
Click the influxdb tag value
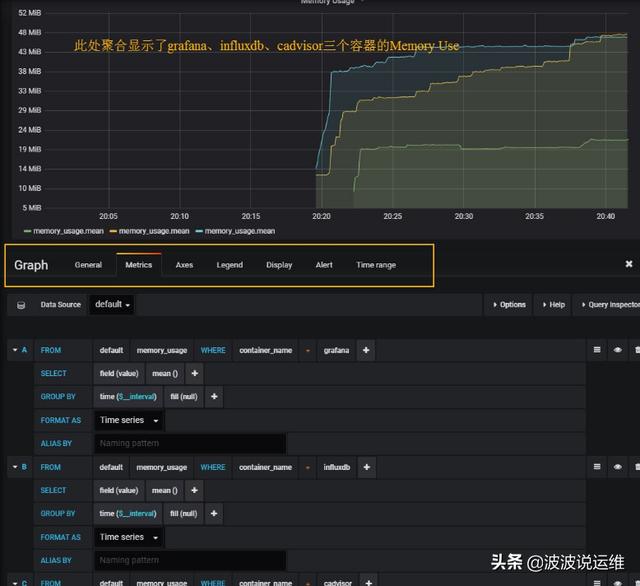click(x=337, y=467)
